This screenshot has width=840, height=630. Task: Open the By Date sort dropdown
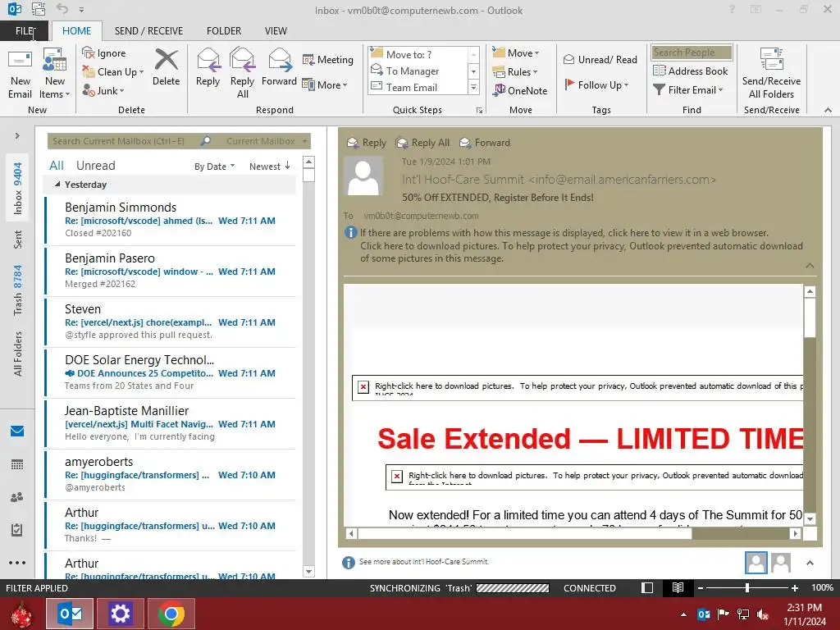[214, 167]
